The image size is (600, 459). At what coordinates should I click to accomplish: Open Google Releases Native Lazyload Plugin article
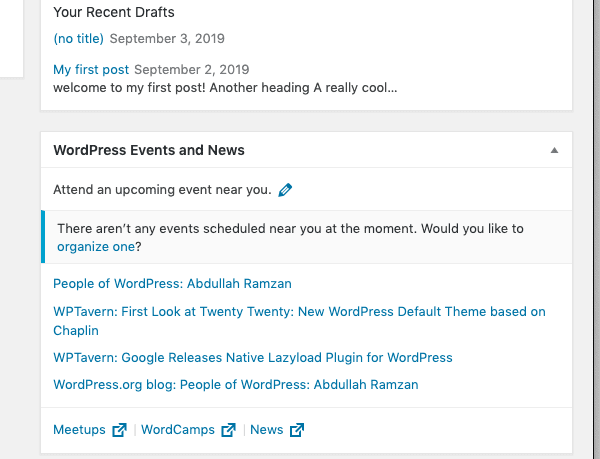tap(253, 358)
